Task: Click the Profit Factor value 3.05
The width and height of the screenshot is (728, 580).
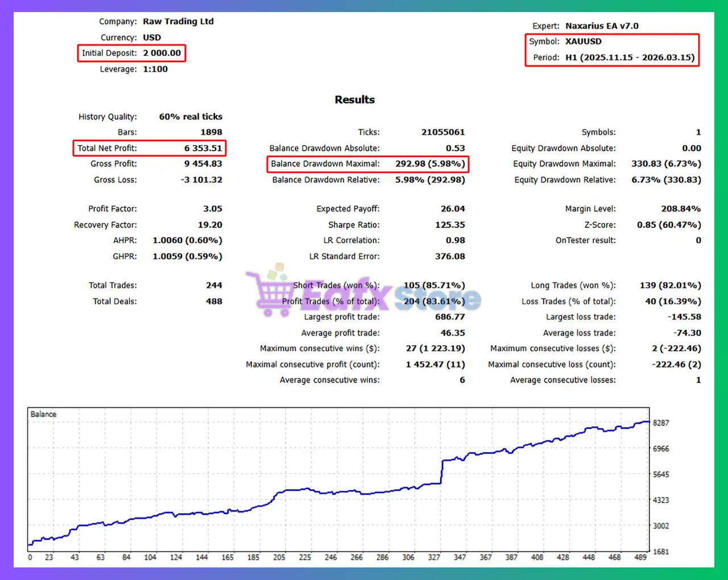Action: (213, 208)
